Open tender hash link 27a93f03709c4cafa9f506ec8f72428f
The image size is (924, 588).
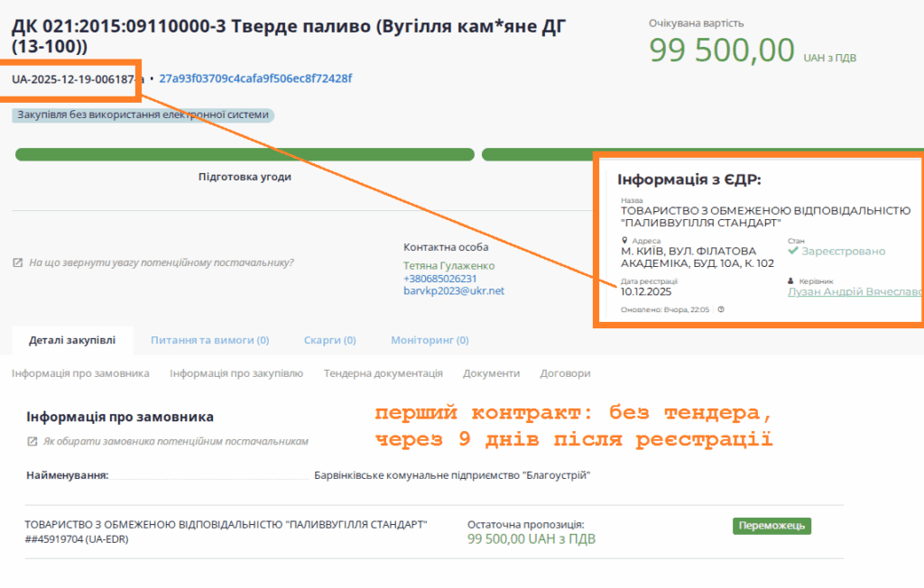[255, 78]
